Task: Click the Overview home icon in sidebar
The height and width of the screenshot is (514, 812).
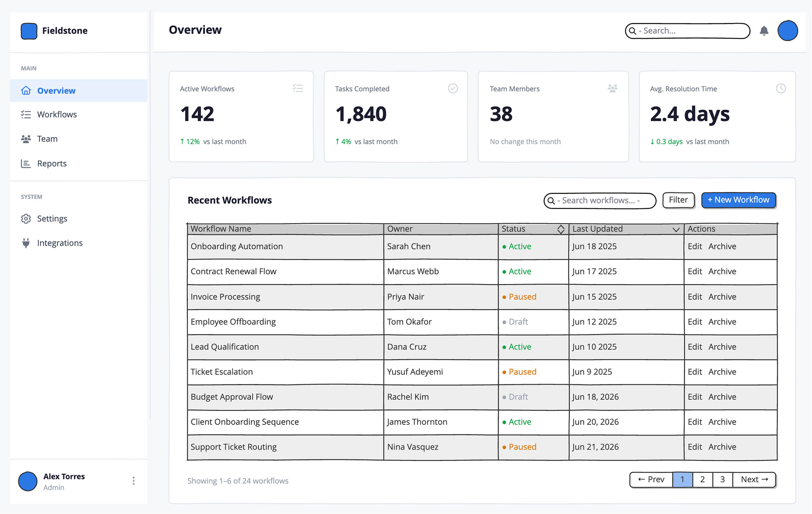Action: (x=26, y=91)
